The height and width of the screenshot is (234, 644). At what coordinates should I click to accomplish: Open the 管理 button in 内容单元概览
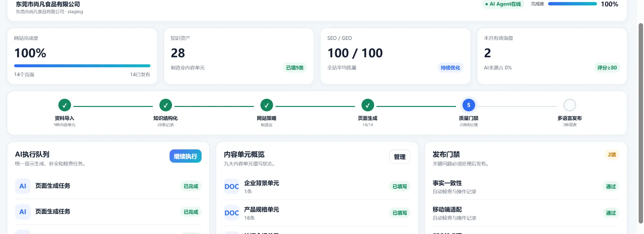click(x=400, y=157)
